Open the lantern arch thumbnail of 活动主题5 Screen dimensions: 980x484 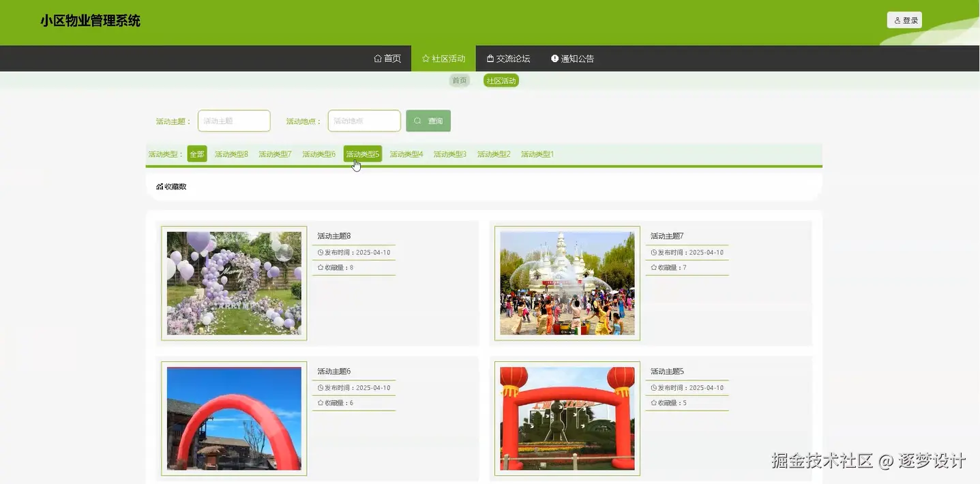[567, 419]
